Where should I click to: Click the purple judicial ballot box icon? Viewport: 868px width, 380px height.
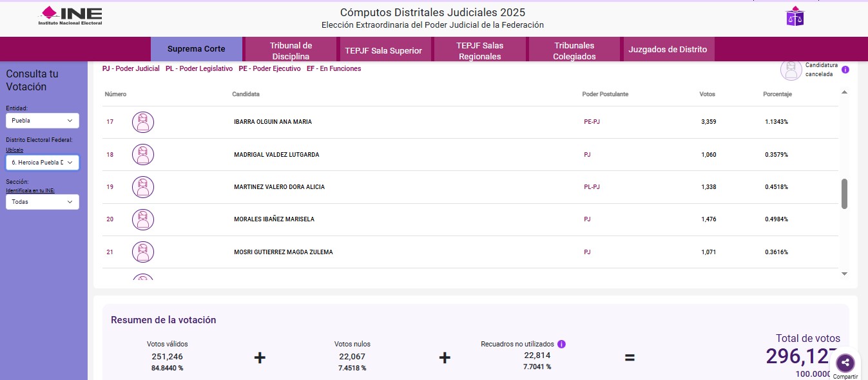pyautogui.click(x=795, y=16)
